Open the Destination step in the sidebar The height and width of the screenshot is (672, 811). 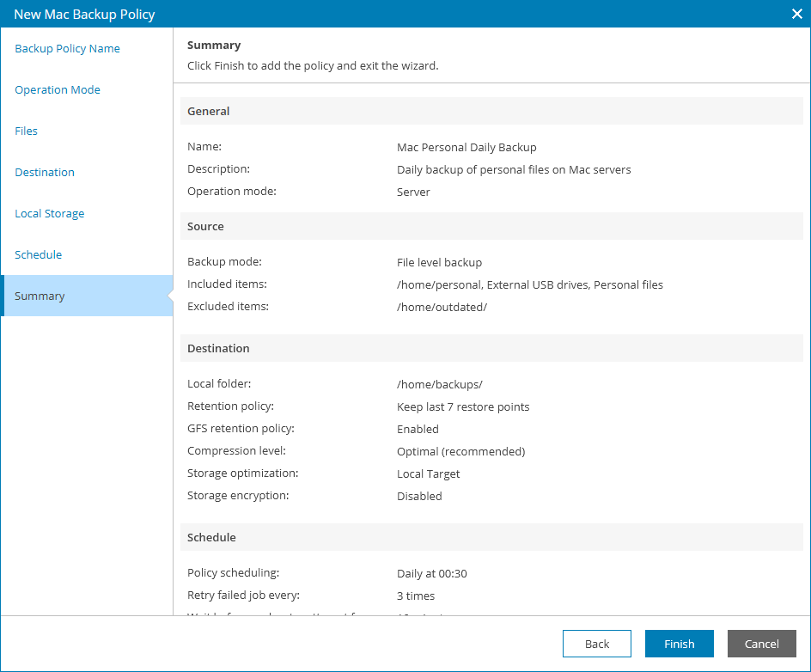tap(45, 173)
